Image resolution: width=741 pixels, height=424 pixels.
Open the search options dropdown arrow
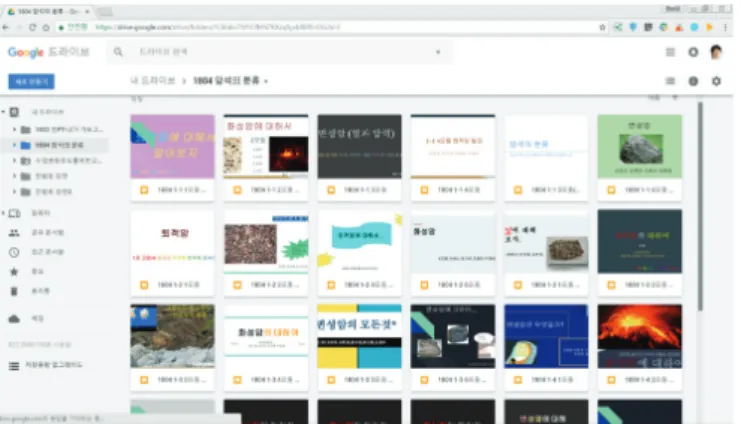pyautogui.click(x=438, y=52)
